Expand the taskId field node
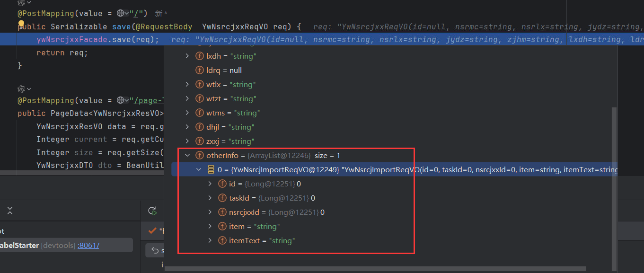 tap(210, 198)
